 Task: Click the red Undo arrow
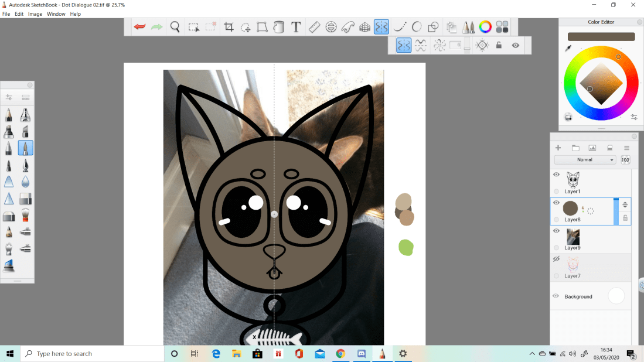(x=139, y=27)
